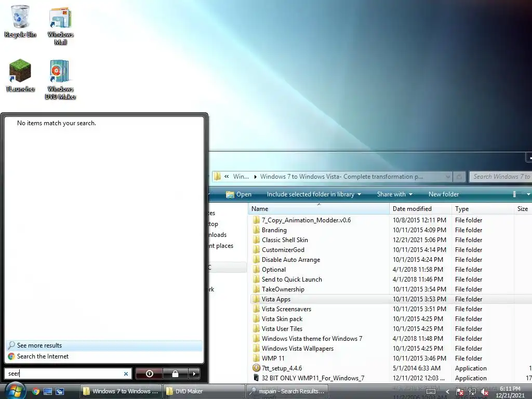Sort by the Type column header
532x399 pixels.
pos(483,209)
